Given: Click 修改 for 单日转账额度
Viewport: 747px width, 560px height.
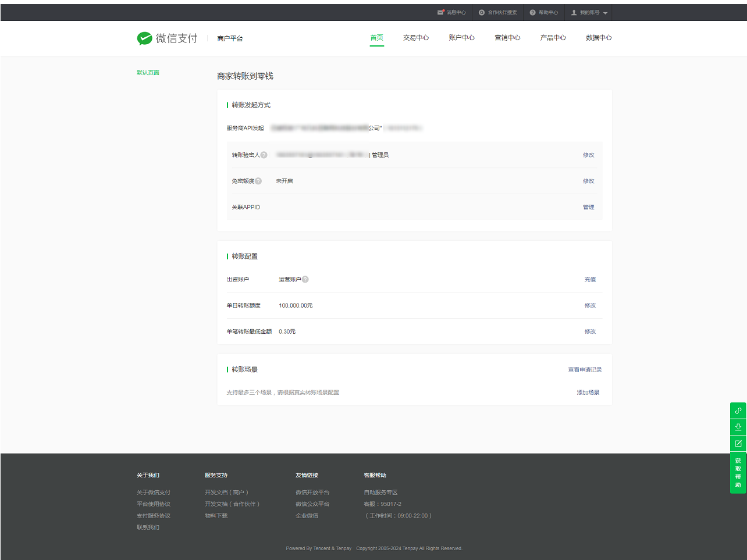Looking at the screenshot, I should point(590,306).
